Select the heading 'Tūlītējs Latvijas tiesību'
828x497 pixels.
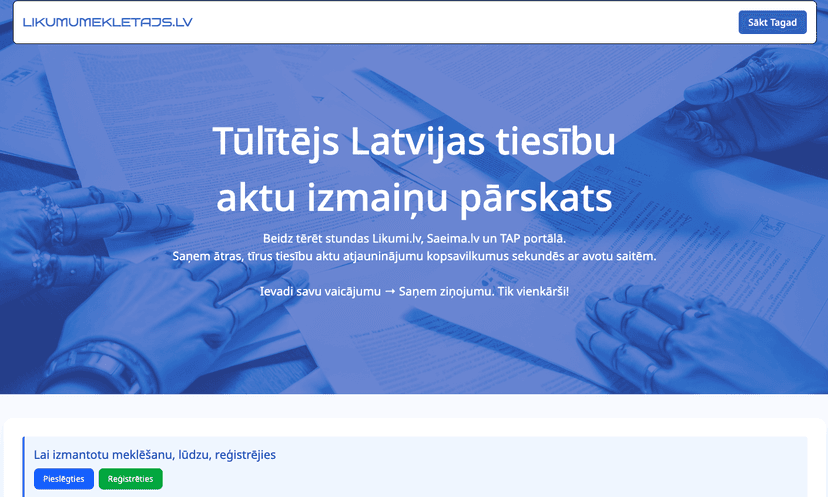point(414,141)
